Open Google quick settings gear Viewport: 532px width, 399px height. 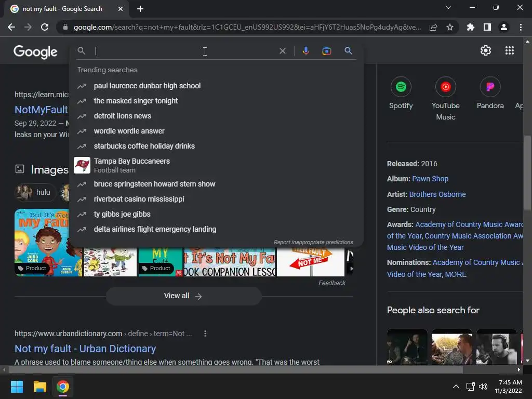click(x=486, y=50)
